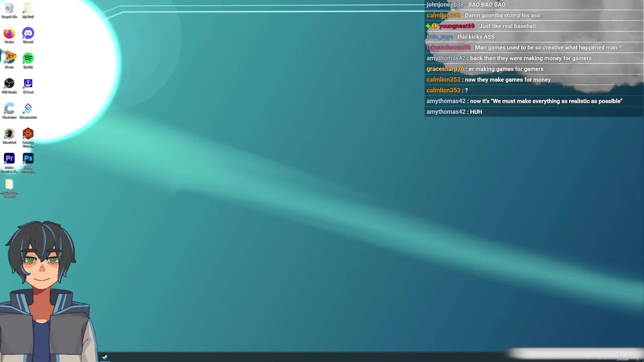
Task: Click the Steam icon in the taskbar
Action: point(105,357)
